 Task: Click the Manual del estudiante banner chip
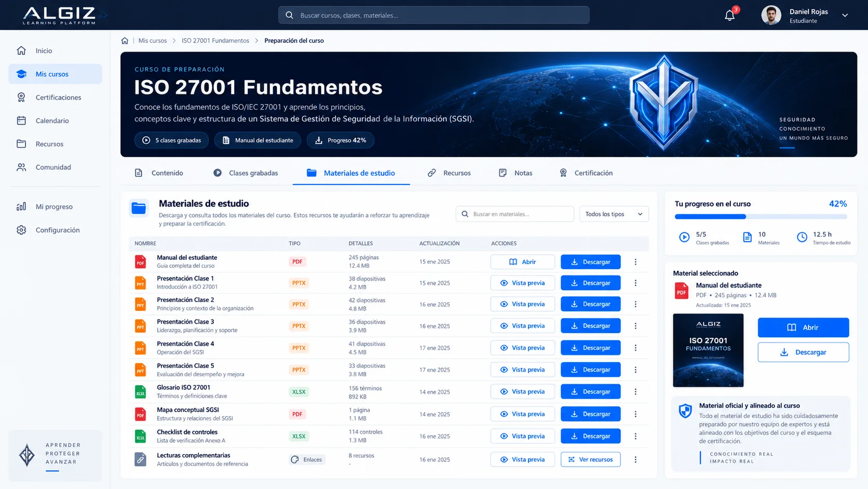click(x=258, y=140)
